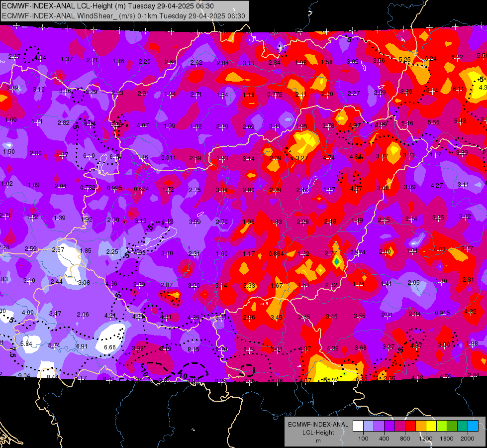Click the pale lavender legend swatch beside white
The height and width of the screenshot is (448, 487).
point(369,426)
